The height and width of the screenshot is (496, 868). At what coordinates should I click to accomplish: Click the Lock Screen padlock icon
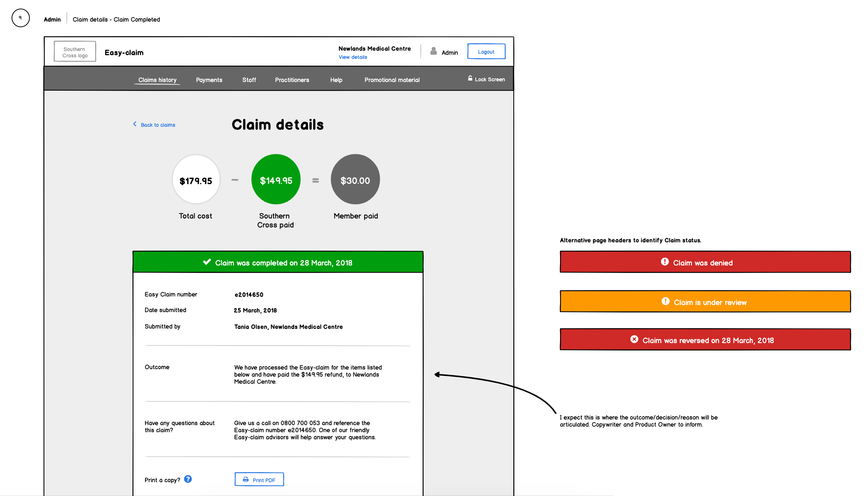coord(470,78)
